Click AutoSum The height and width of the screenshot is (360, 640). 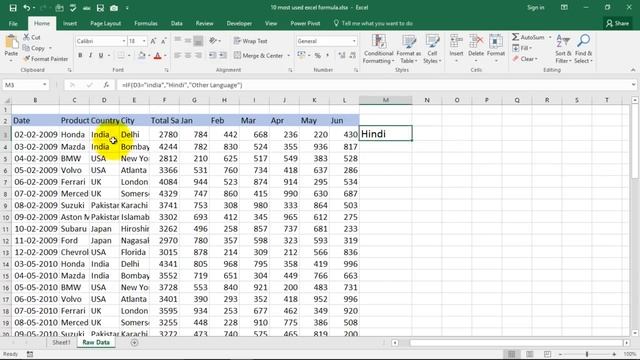(x=529, y=37)
